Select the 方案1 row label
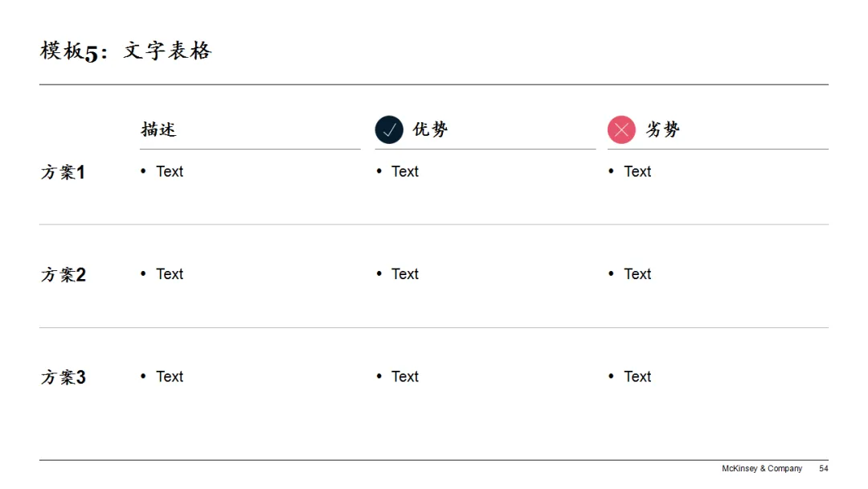This screenshot has width=868, height=489. [x=63, y=172]
